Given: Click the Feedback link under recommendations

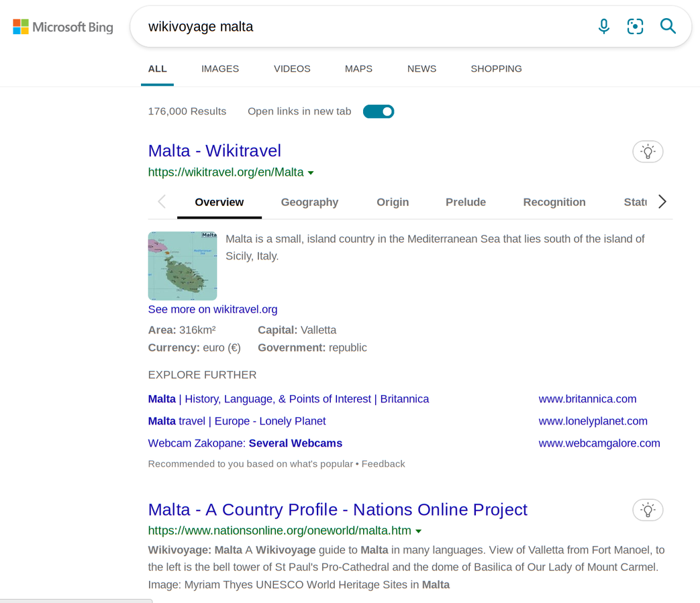Looking at the screenshot, I should pyautogui.click(x=383, y=464).
